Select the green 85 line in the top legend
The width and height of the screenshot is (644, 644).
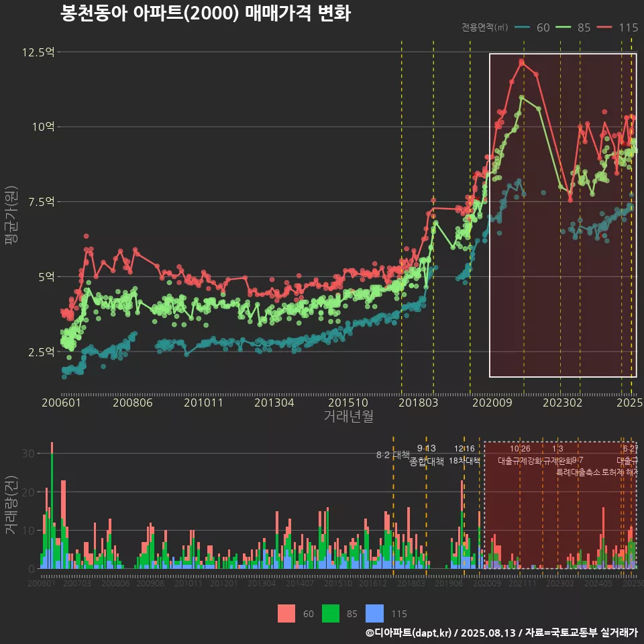coord(563,27)
